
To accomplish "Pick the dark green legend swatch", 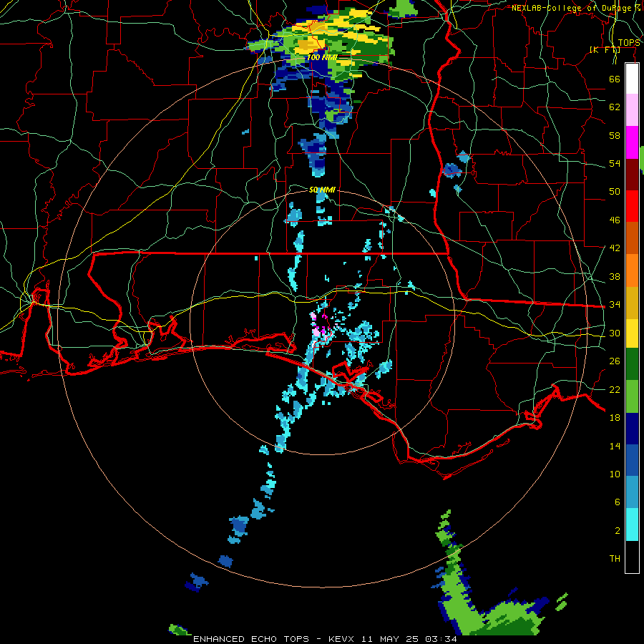I will coord(632,364).
